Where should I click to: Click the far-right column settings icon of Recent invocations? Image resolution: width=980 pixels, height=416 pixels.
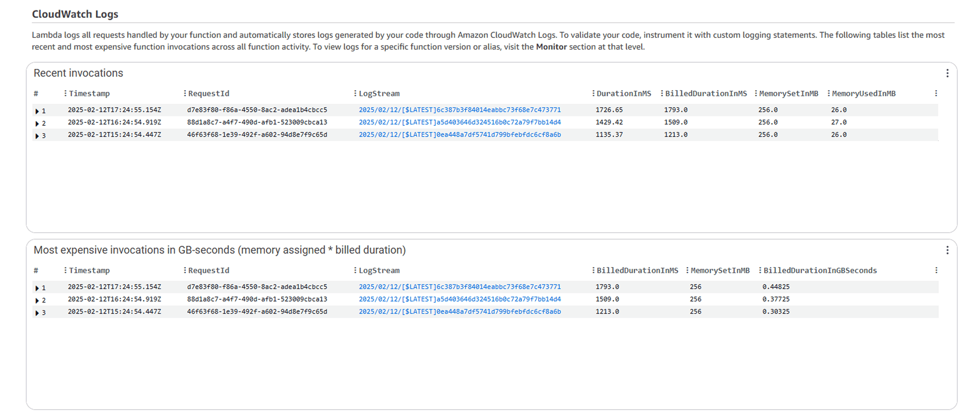(936, 93)
